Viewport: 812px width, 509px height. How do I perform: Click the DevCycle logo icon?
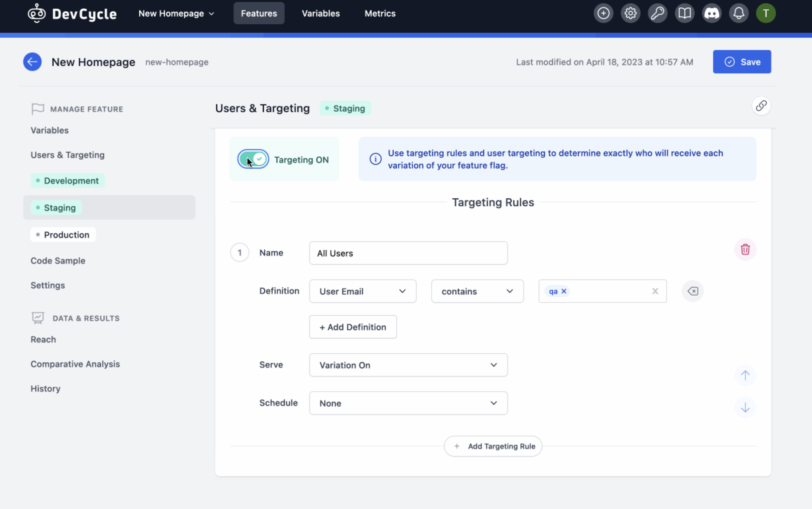[x=36, y=13]
